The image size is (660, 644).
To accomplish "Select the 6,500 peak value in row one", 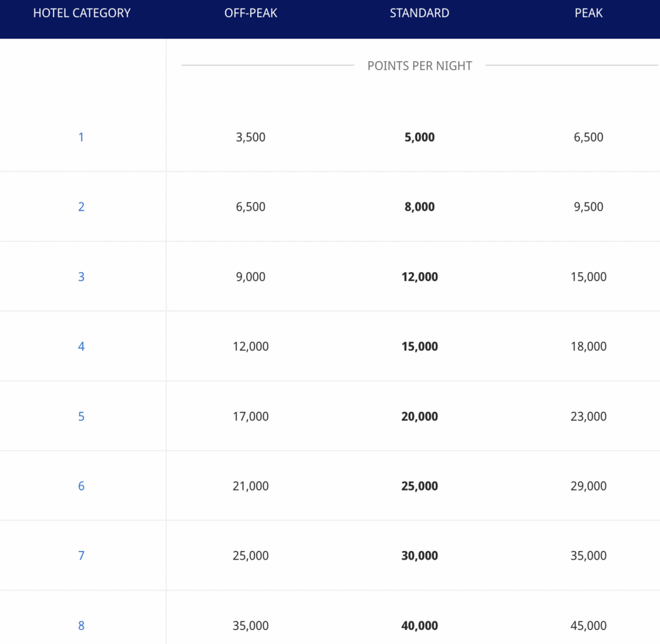I will [588, 137].
